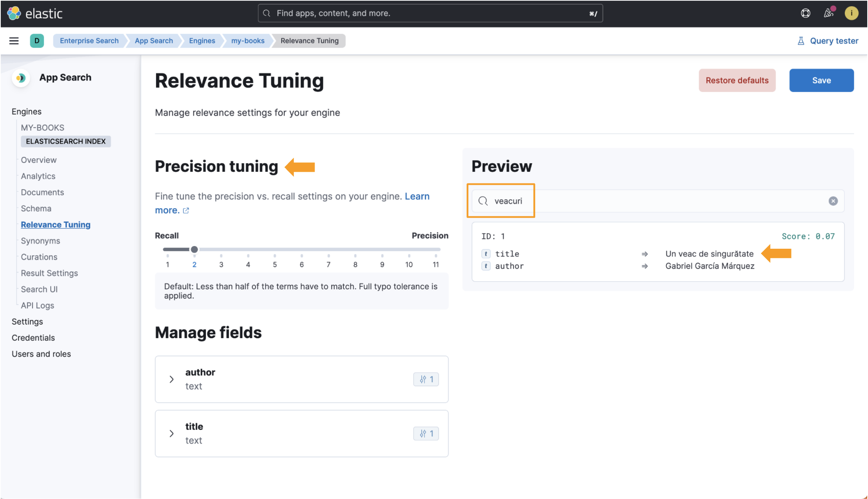868x499 pixels.
Task: Expand the author field settings
Action: pos(172,379)
